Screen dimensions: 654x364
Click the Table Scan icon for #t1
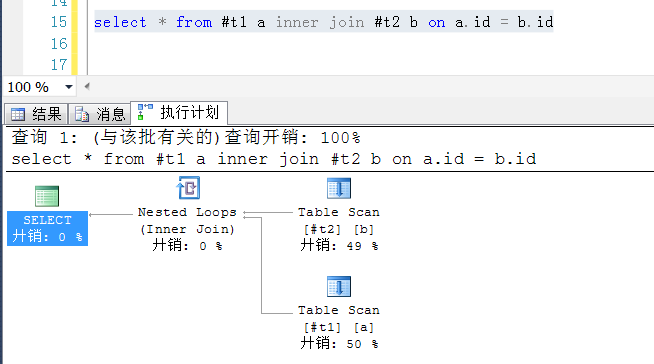[x=339, y=286]
